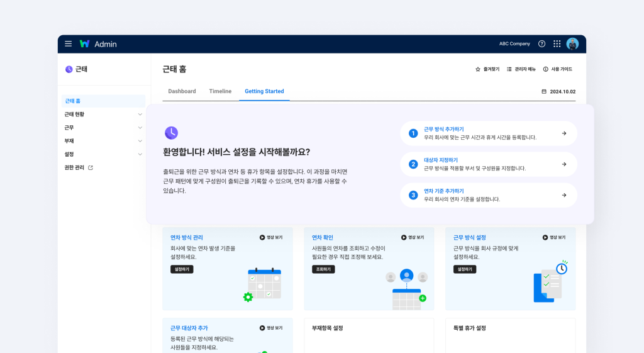
Task: Open the 부재항목 설정 card
Action: tap(369, 335)
